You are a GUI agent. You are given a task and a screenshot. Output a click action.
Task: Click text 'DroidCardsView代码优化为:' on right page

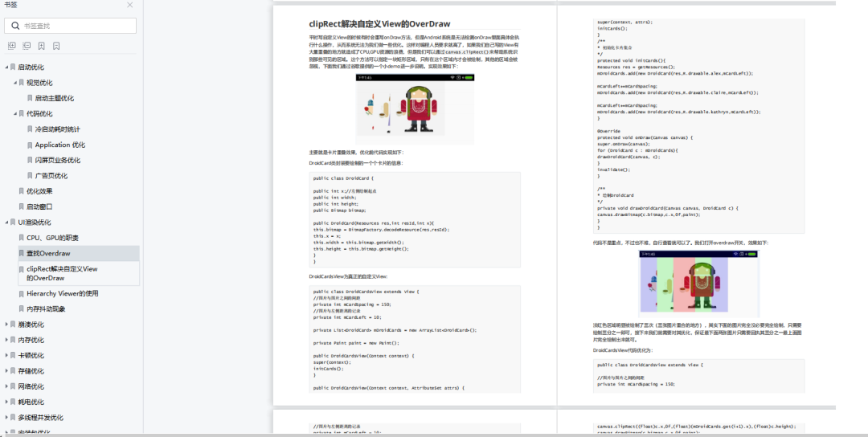coord(623,350)
